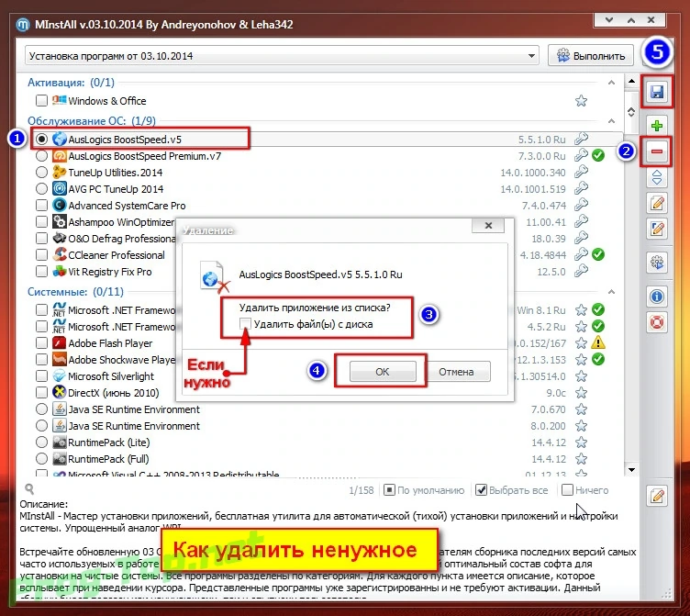Image resolution: width=690 pixels, height=616 pixels.
Task: Click the red minus remove icon
Action: (657, 151)
